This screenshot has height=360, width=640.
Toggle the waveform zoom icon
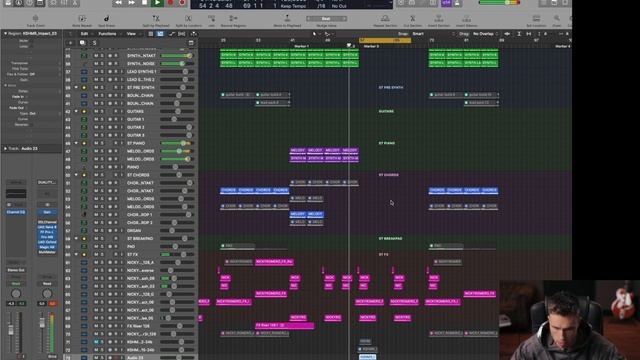coord(507,34)
